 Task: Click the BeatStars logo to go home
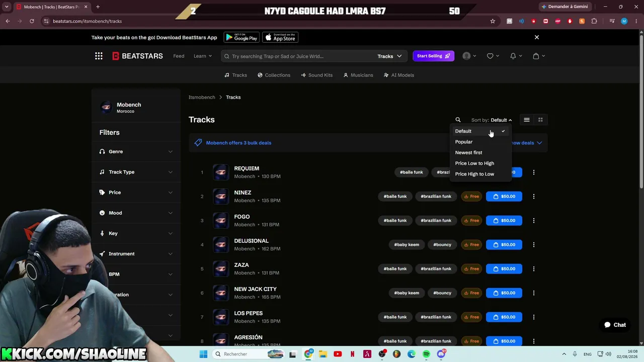point(137,56)
